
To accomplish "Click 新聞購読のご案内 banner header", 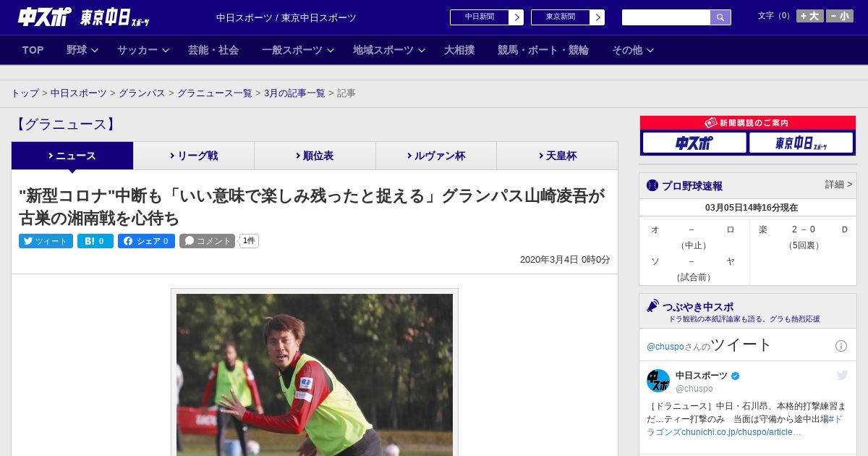I will click(x=748, y=123).
